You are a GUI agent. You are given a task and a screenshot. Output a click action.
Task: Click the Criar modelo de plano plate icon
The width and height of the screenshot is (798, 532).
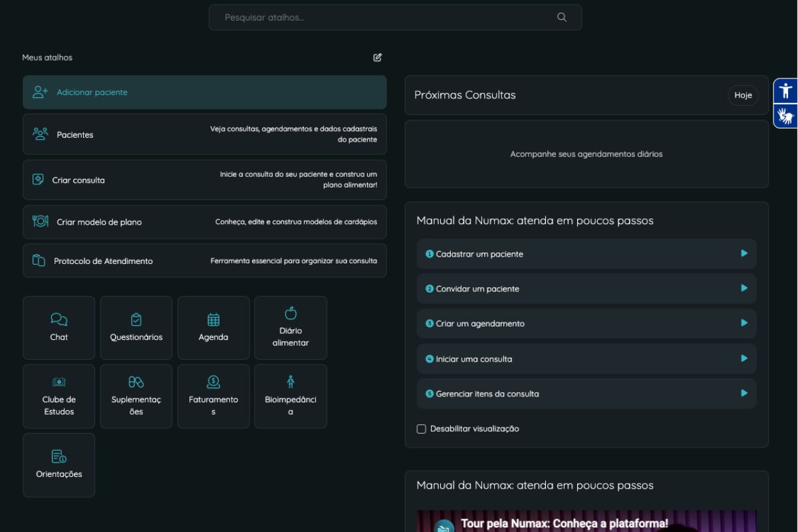coord(41,221)
